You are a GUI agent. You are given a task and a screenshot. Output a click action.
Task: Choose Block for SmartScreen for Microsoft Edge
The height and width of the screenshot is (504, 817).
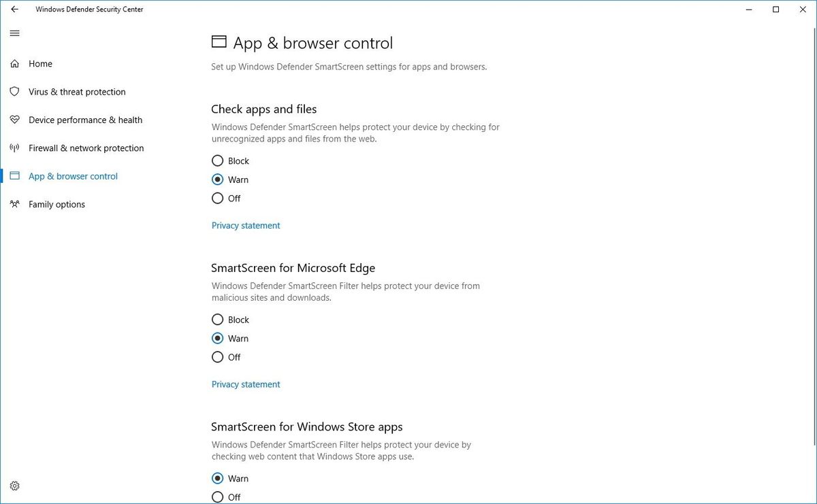point(218,319)
